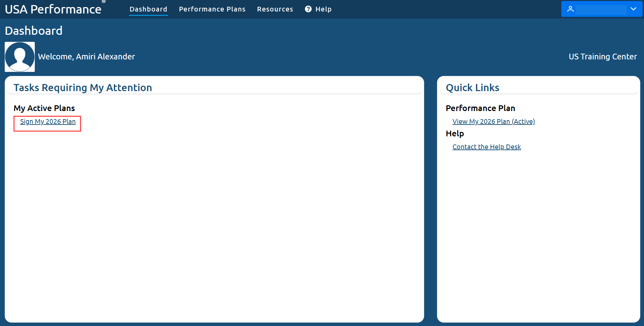644x326 pixels.
Task: Click the Tasks Requiring My Attention heading
Action: coord(83,88)
